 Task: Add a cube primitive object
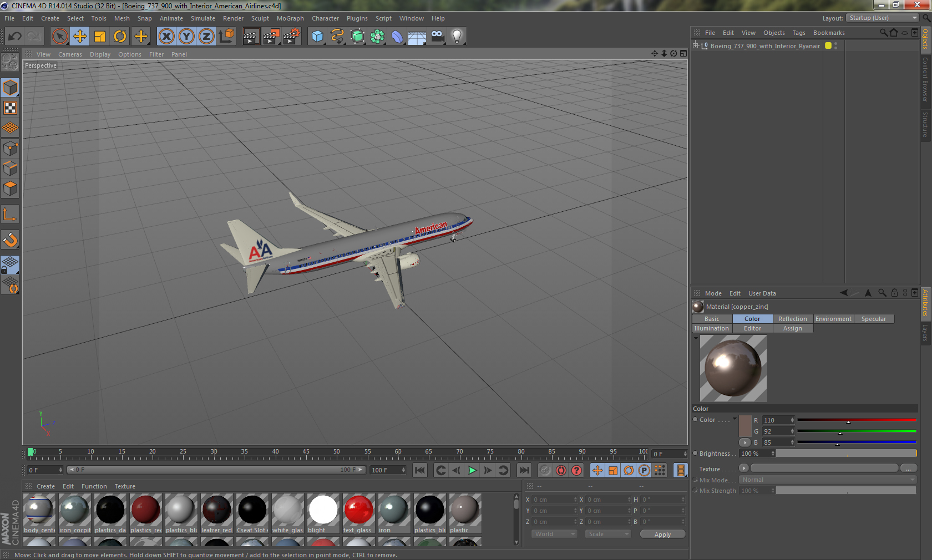point(317,37)
